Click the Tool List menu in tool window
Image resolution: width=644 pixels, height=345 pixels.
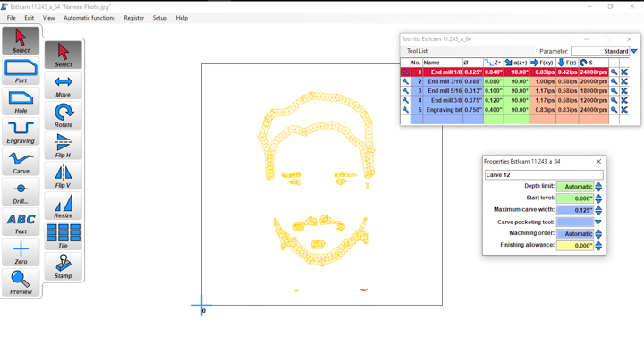pyautogui.click(x=417, y=51)
